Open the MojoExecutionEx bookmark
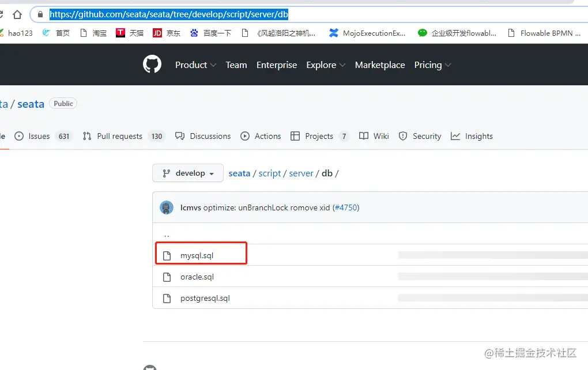The image size is (588, 370). pyautogui.click(x=367, y=33)
